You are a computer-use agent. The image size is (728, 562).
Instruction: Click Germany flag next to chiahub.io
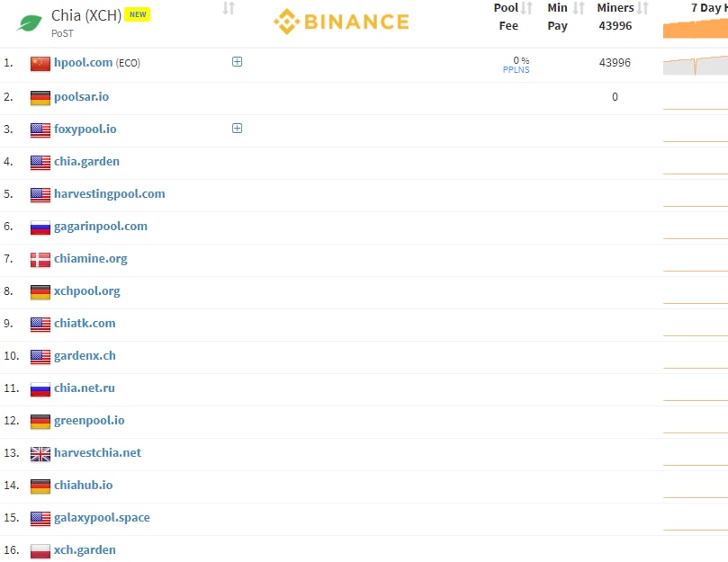point(40,486)
